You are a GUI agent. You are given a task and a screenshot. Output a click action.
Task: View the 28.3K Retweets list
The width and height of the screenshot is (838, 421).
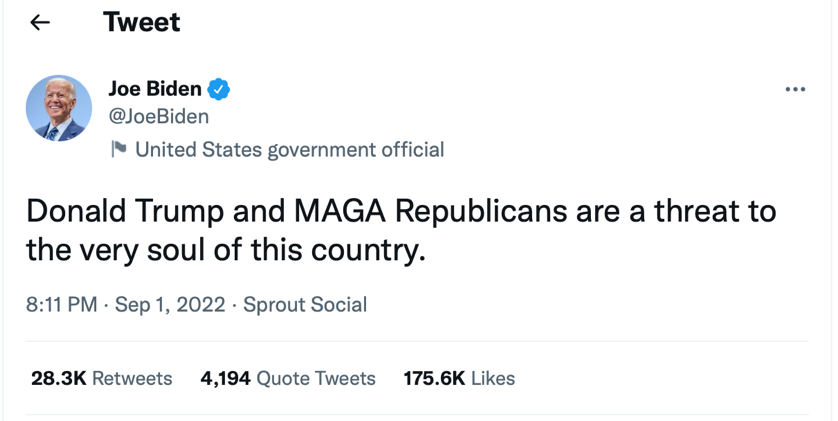tap(101, 378)
